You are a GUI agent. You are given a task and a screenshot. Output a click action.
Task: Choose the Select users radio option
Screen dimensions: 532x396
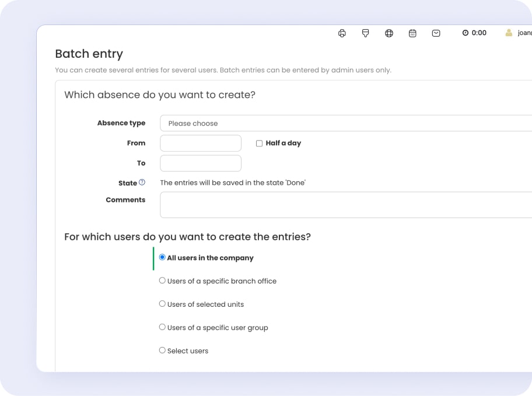pos(162,351)
